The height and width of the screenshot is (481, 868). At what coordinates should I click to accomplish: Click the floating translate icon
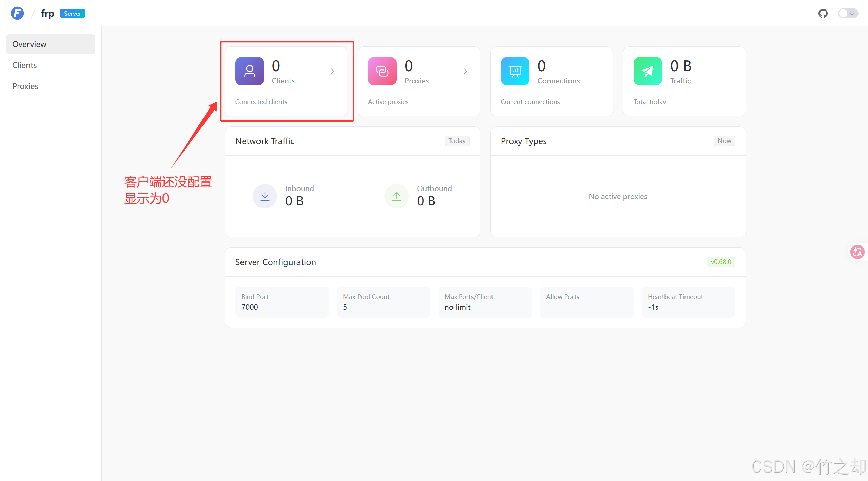857,252
